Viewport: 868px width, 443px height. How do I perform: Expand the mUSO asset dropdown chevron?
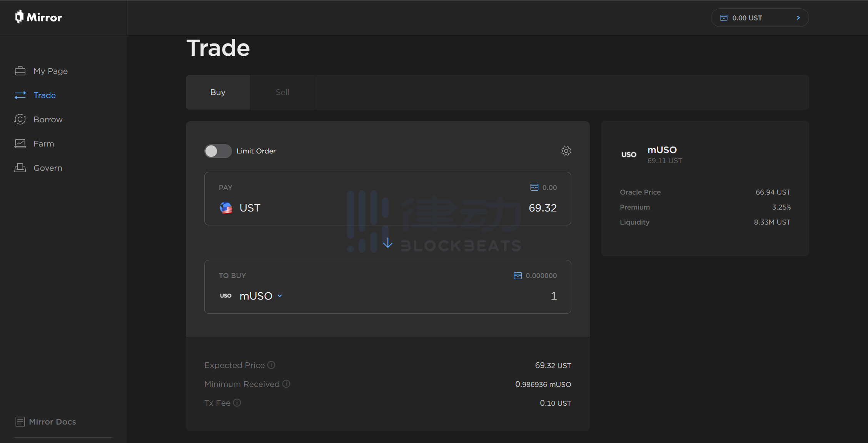click(x=280, y=296)
